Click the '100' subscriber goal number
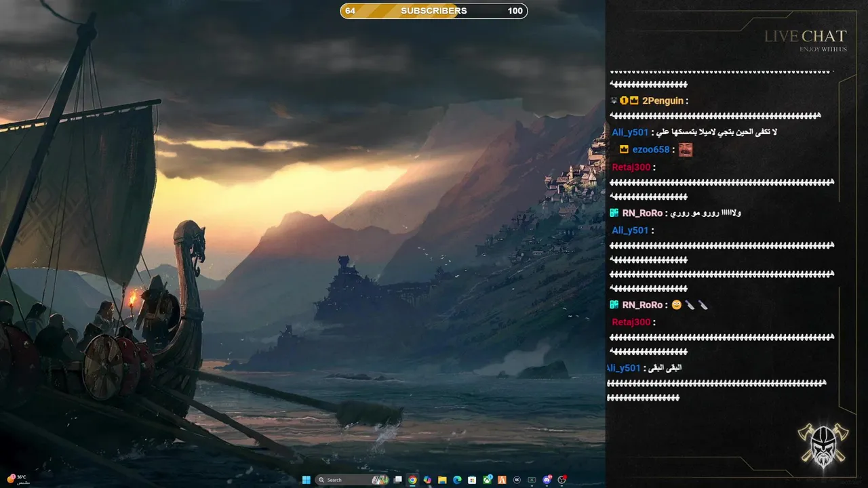This screenshot has height=488, width=868. 515,11
